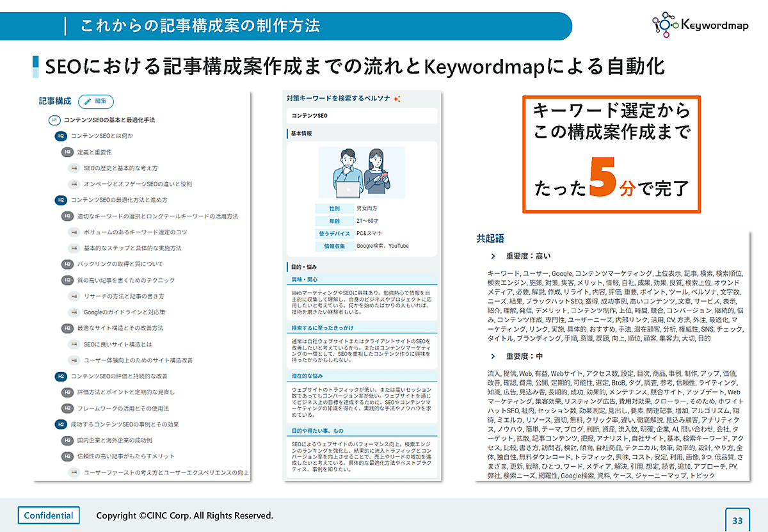Screen dimensions: 768x532
Task: Click the 目的・悩み section header
Action: [303, 266]
